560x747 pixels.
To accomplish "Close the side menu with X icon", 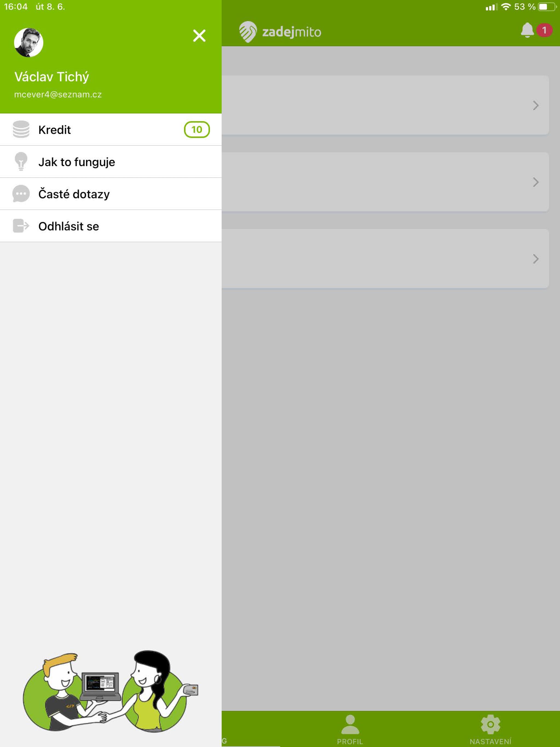I will click(199, 36).
